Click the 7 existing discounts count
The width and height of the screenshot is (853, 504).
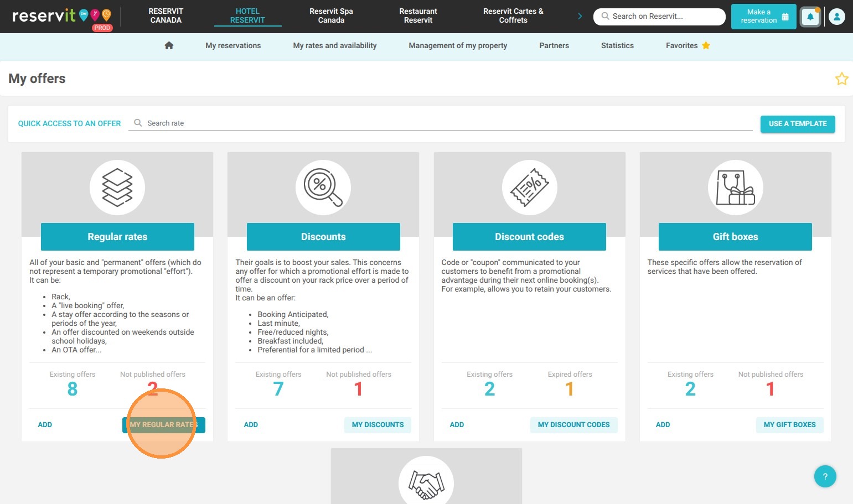tap(278, 389)
